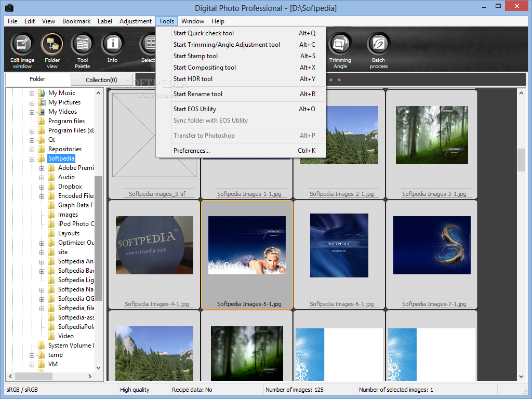Click folder tree scroll up arrow
This screenshot has width=532, height=399.
(x=98, y=93)
